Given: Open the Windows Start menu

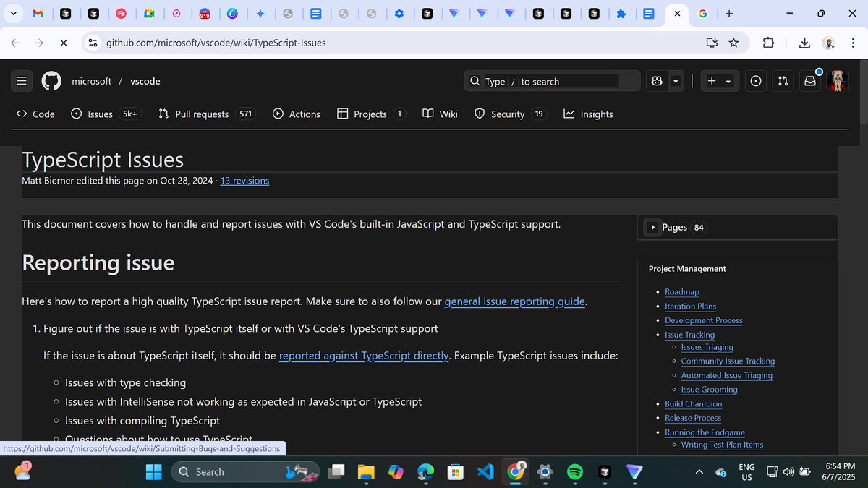Looking at the screenshot, I should click(x=154, y=471).
